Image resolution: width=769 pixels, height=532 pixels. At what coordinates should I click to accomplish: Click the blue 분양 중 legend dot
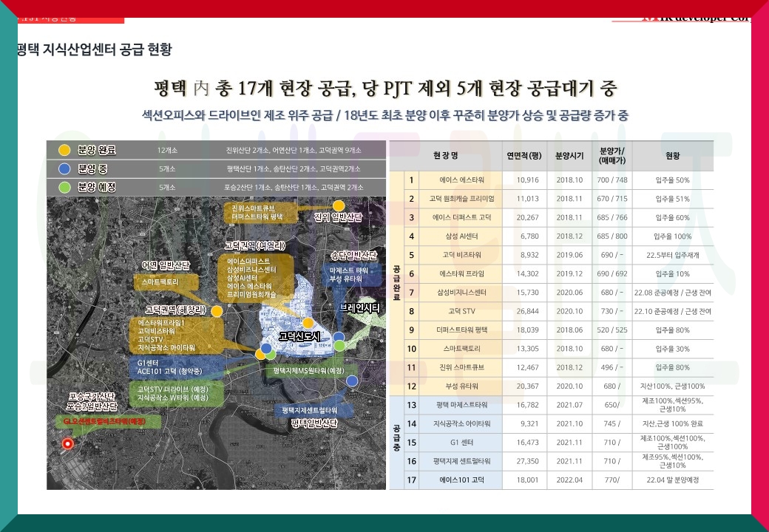click(x=64, y=168)
